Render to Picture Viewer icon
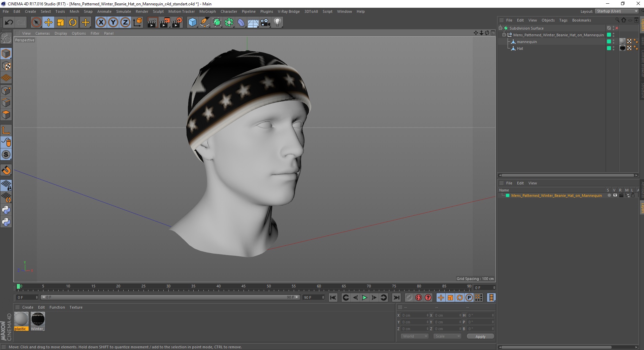The image size is (644, 350). (165, 23)
